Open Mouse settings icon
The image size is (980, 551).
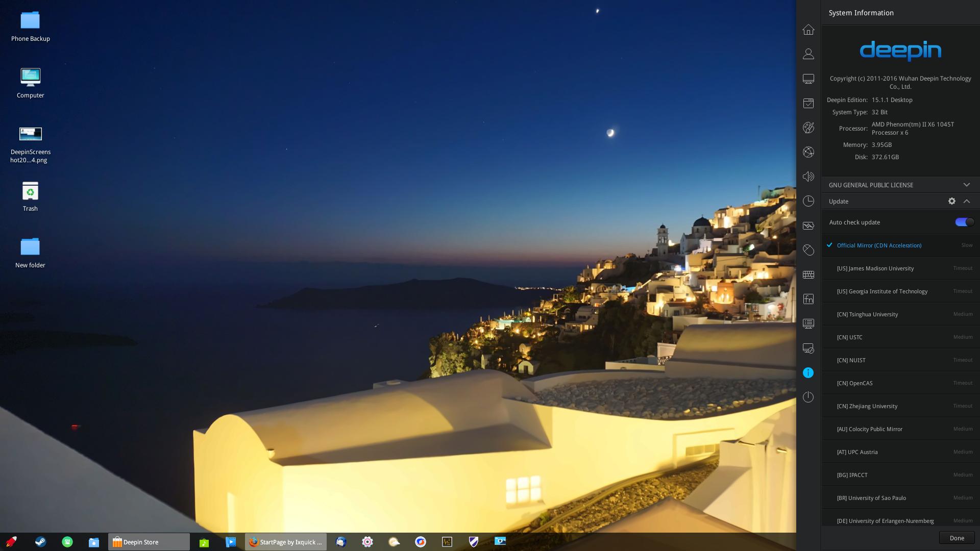click(x=808, y=250)
